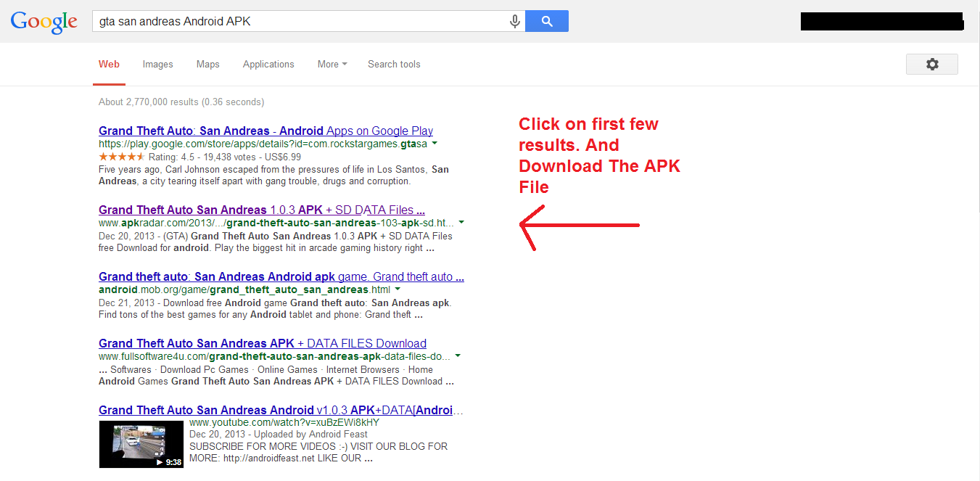Click the search box containing gta san andreas
Image resolution: width=980 pixels, height=481 pixels.
[308, 22]
